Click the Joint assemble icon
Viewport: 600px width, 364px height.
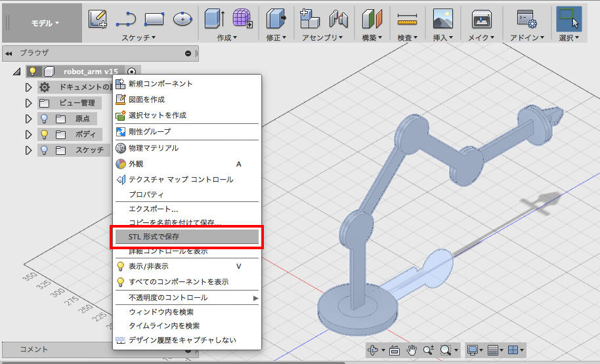338,19
